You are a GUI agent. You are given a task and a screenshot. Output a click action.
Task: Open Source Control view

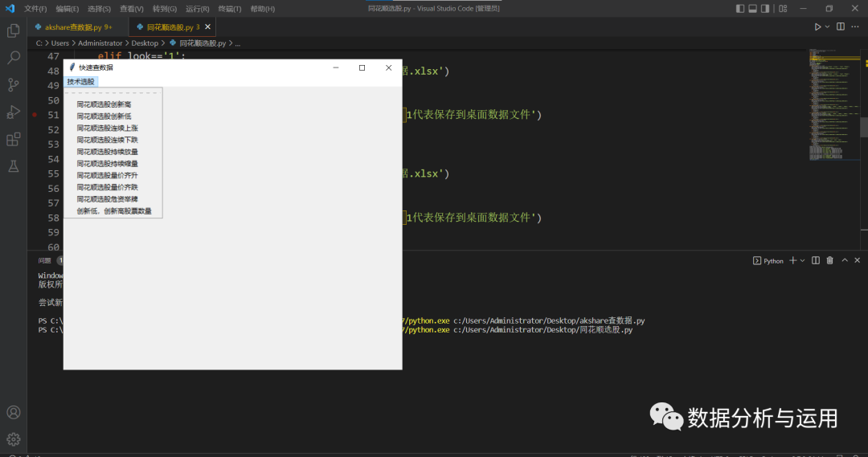pos(14,84)
